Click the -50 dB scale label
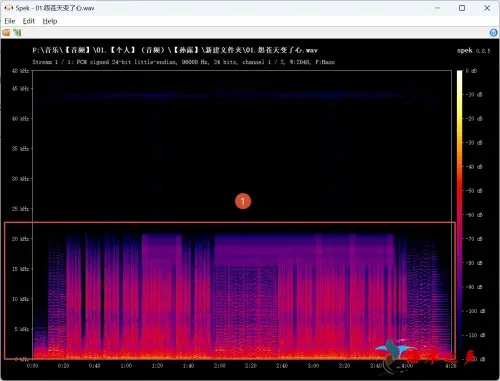 tap(474, 191)
